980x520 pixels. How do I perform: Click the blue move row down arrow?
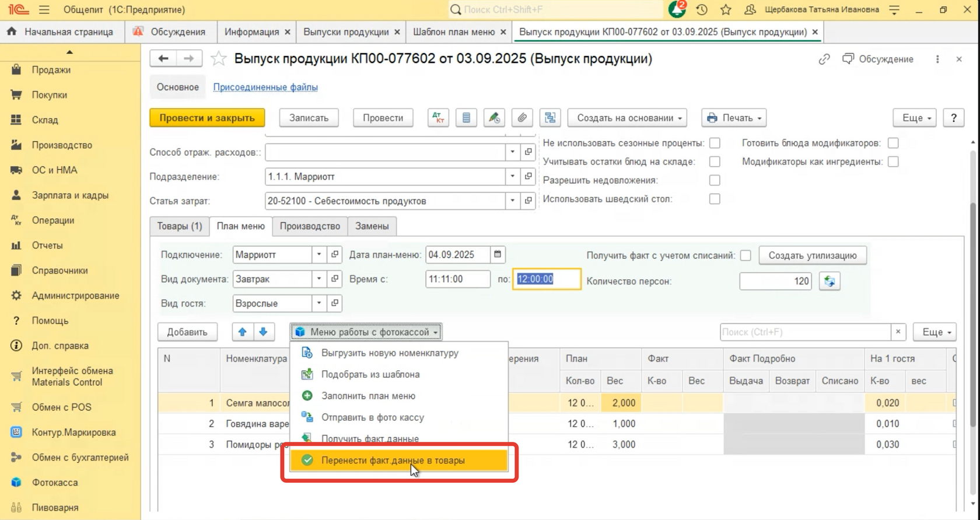pos(263,332)
